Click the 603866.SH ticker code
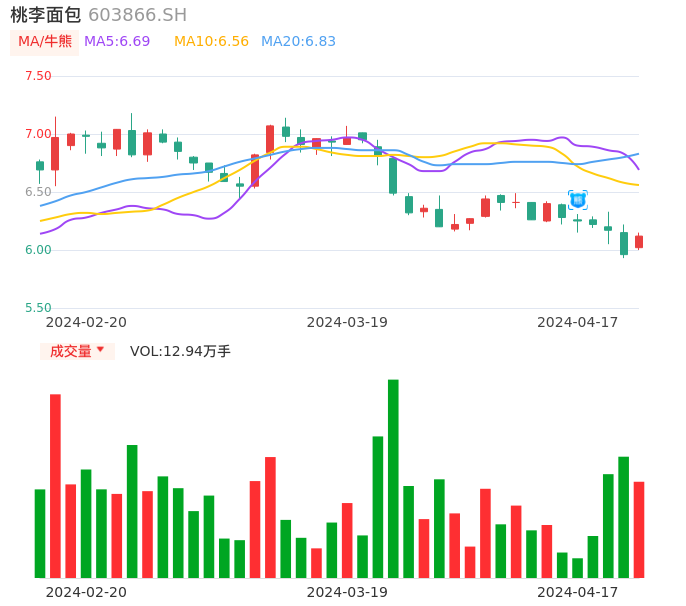This screenshot has width=686, height=606. point(137,15)
